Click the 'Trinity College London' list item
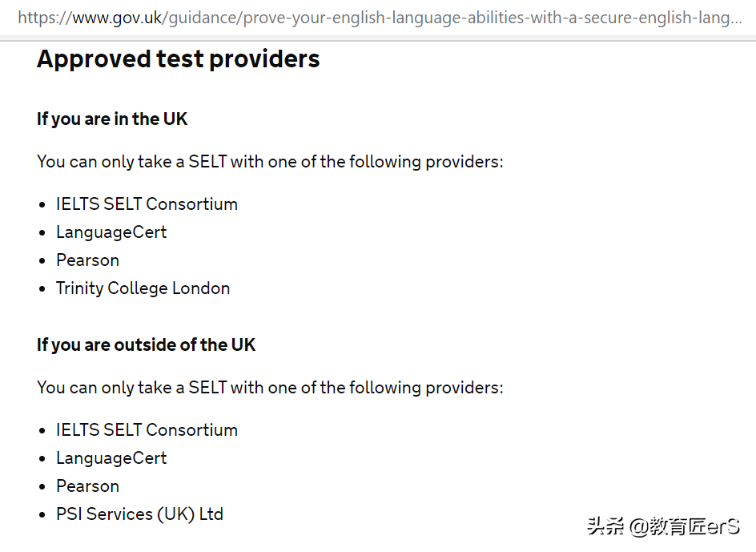Screen dimensions: 756x552 pyautogui.click(x=143, y=288)
